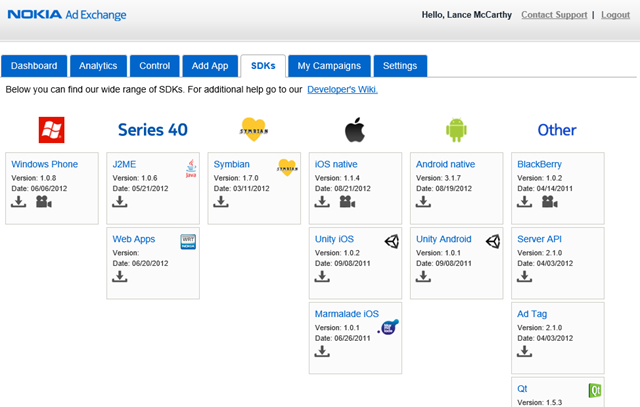Click the Marmalade iOS title link
The width and height of the screenshot is (640, 407).
pos(347,314)
